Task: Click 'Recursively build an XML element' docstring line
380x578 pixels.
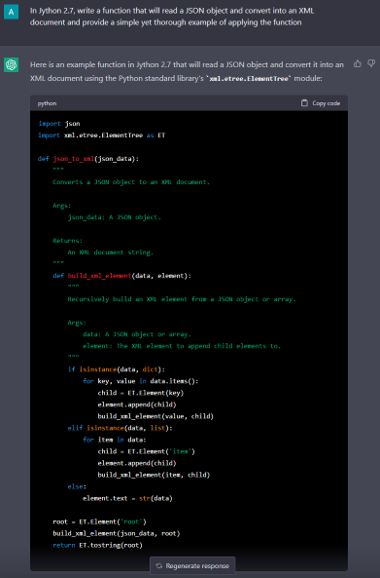Action: 182,299
